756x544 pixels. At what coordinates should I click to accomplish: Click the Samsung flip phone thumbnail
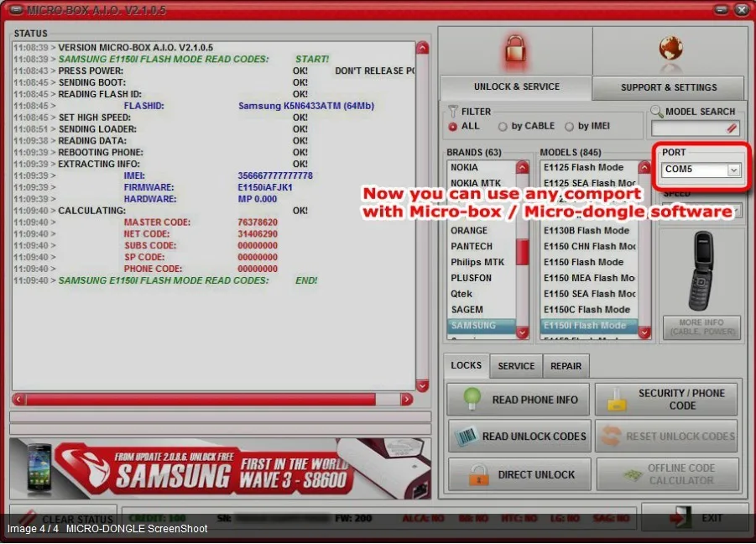tap(702, 270)
